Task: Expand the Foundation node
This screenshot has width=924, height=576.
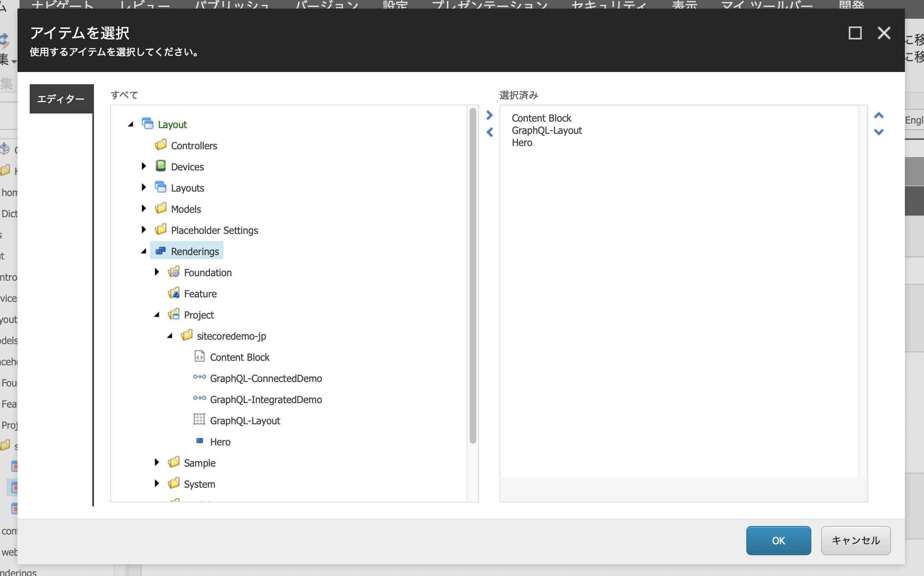Action: [157, 272]
